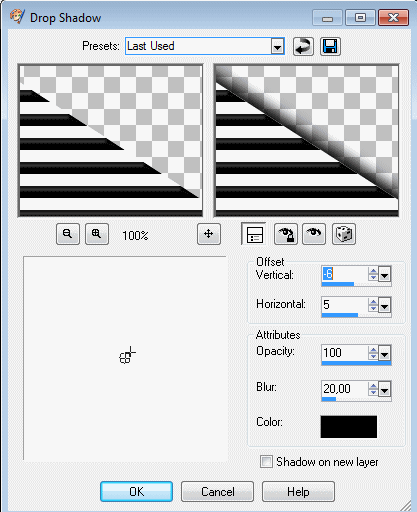Open Horizontal offset slider dropdown
Viewport: 417px width, 512px height.
pos(385,305)
